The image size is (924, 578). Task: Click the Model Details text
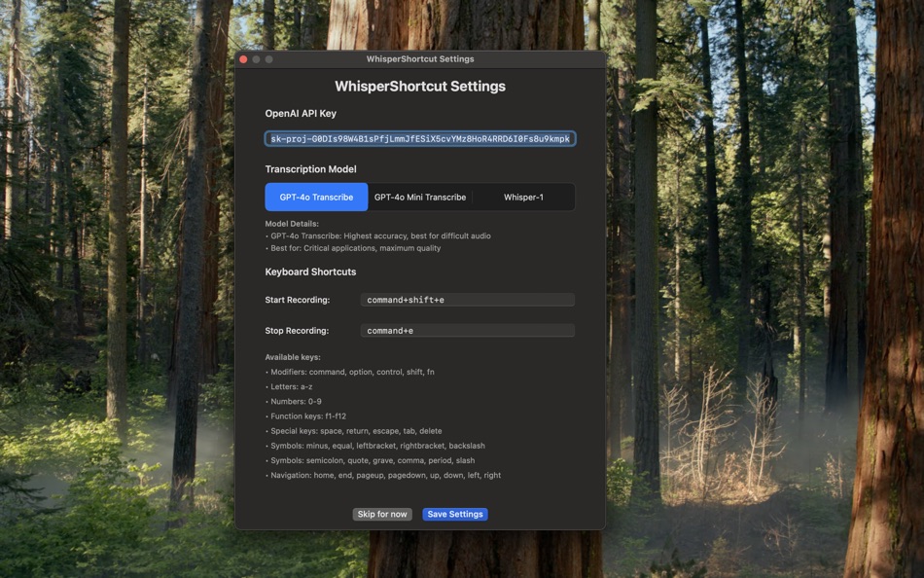[x=292, y=224]
